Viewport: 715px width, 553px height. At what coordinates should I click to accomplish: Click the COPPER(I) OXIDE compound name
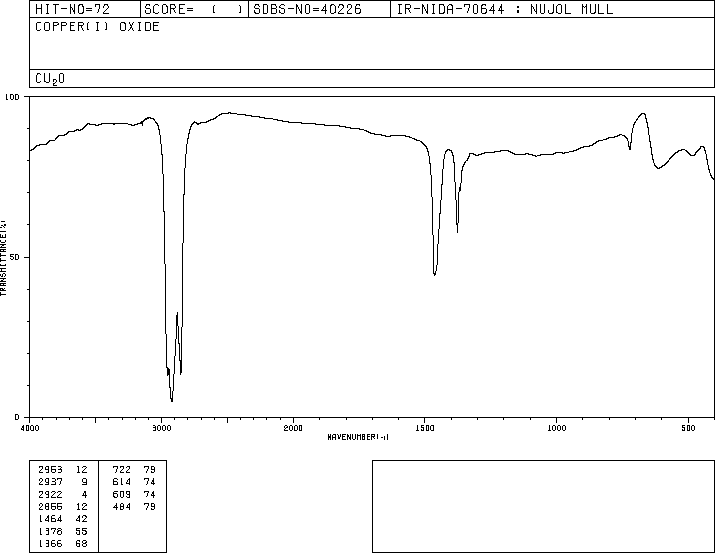coord(97,26)
